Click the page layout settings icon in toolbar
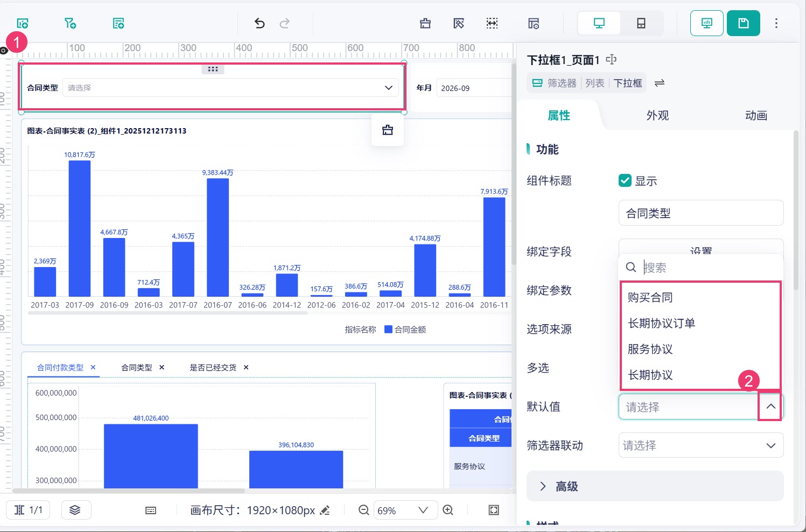The height and width of the screenshot is (532, 806). pyautogui.click(x=534, y=23)
